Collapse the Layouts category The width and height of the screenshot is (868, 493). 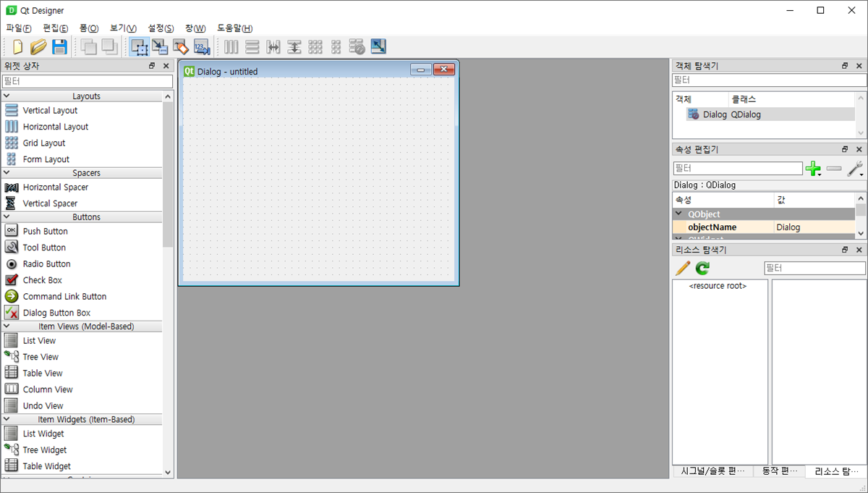click(7, 96)
